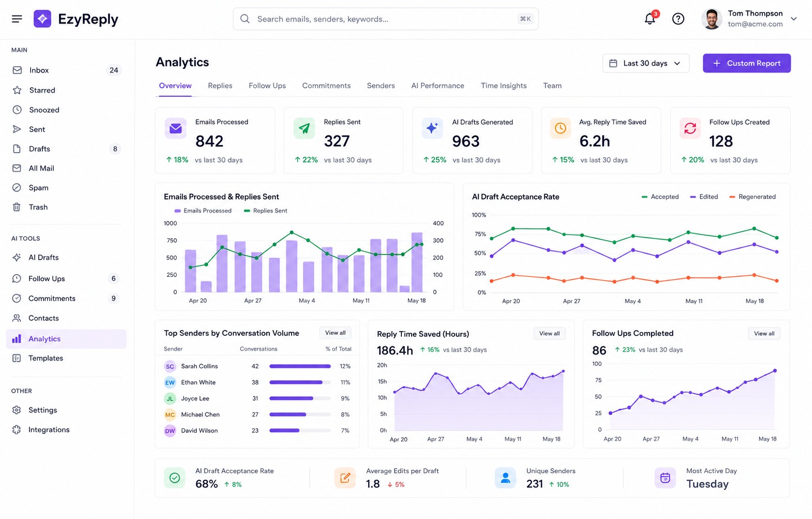Toggle the Regenerated legend series
812x519 pixels.
pyautogui.click(x=752, y=197)
